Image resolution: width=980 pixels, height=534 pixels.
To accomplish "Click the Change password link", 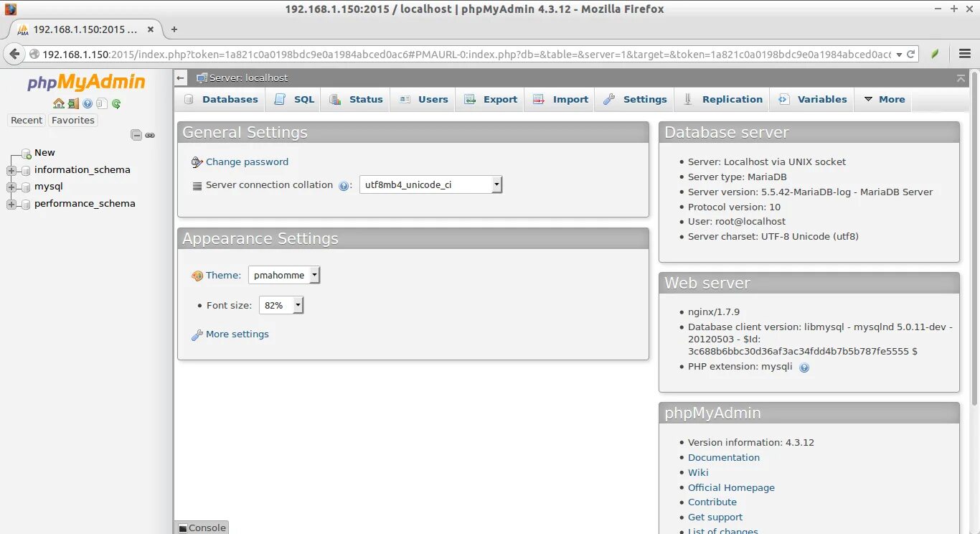I will [x=247, y=162].
